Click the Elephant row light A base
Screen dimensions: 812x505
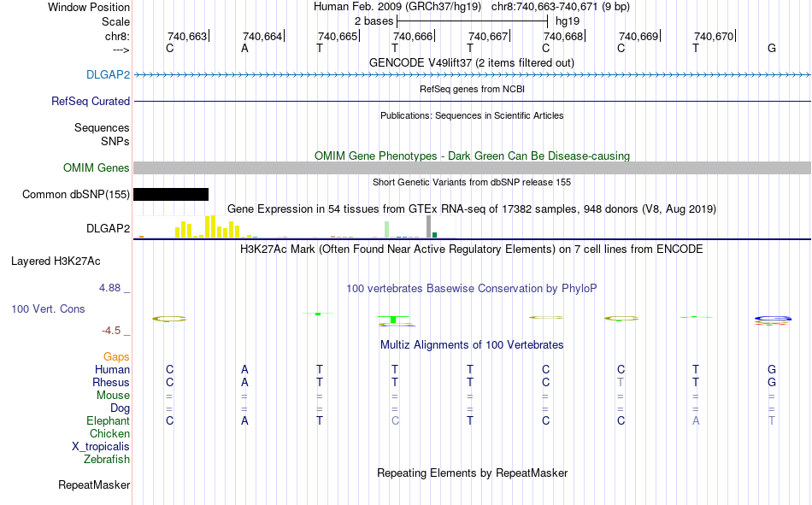point(696,420)
